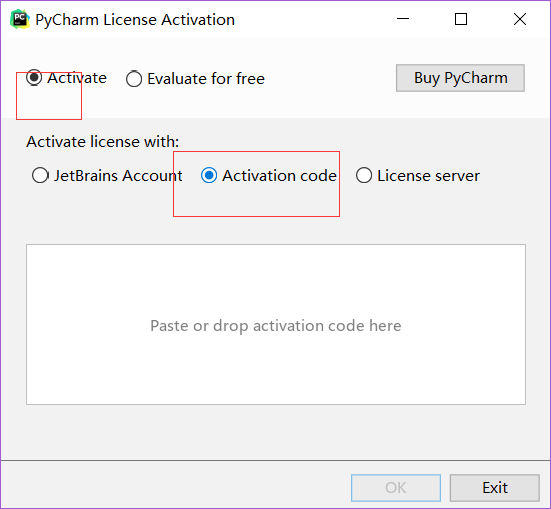This screenshot has width=551, height=509.
Task: Click the 'Evaluate for free' label text
Action: tap(206, 78)
